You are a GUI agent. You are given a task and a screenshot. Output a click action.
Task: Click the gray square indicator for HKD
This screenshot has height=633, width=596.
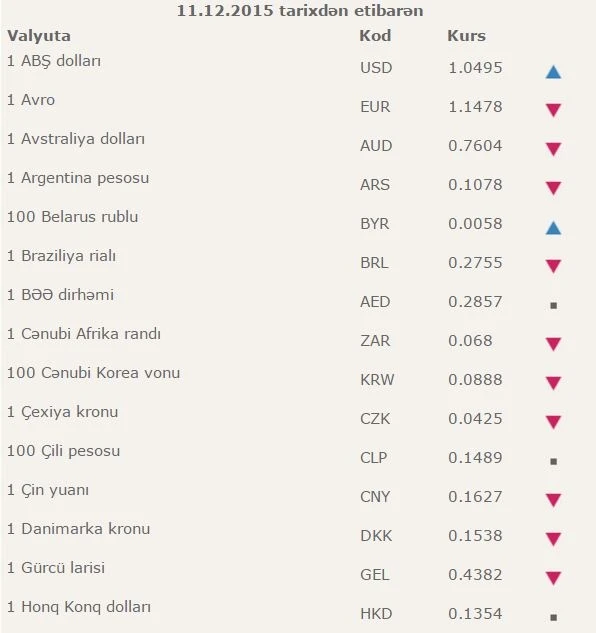pos(554,617)
